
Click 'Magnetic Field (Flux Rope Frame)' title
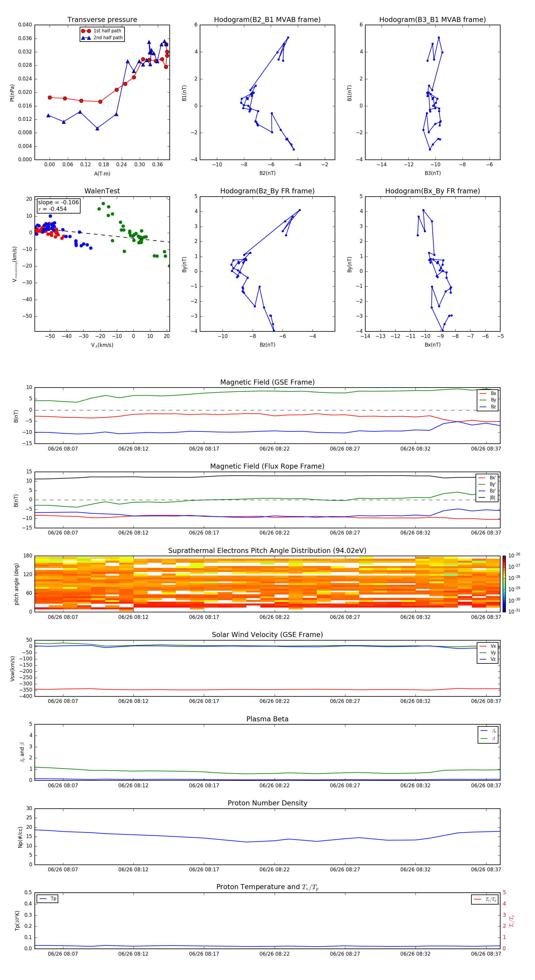pyautogui.click(x=267, y=467)
